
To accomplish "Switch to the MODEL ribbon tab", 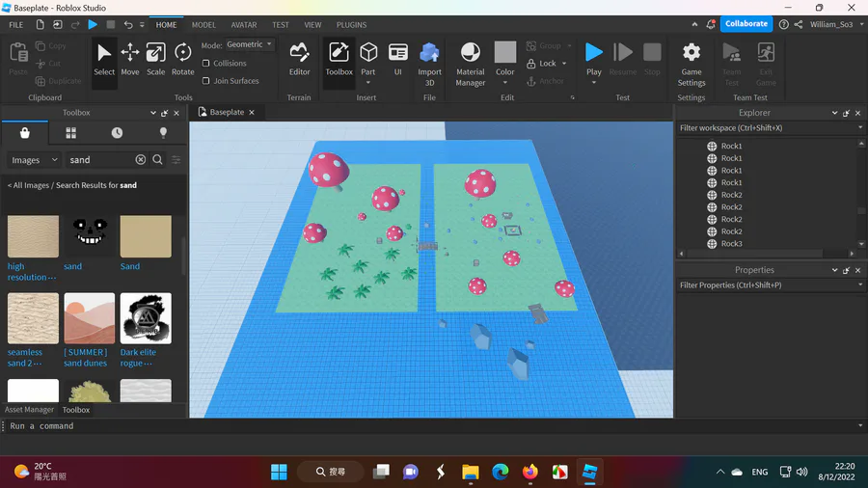I will pyautogui.click(x=203, y=25).
